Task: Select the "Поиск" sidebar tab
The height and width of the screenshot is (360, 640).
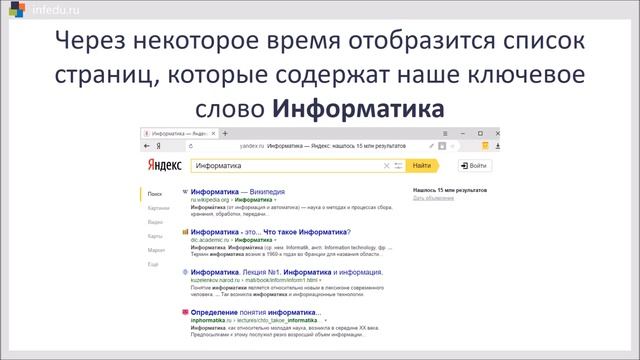Action: pyautogui.click(x=155, y=194)
